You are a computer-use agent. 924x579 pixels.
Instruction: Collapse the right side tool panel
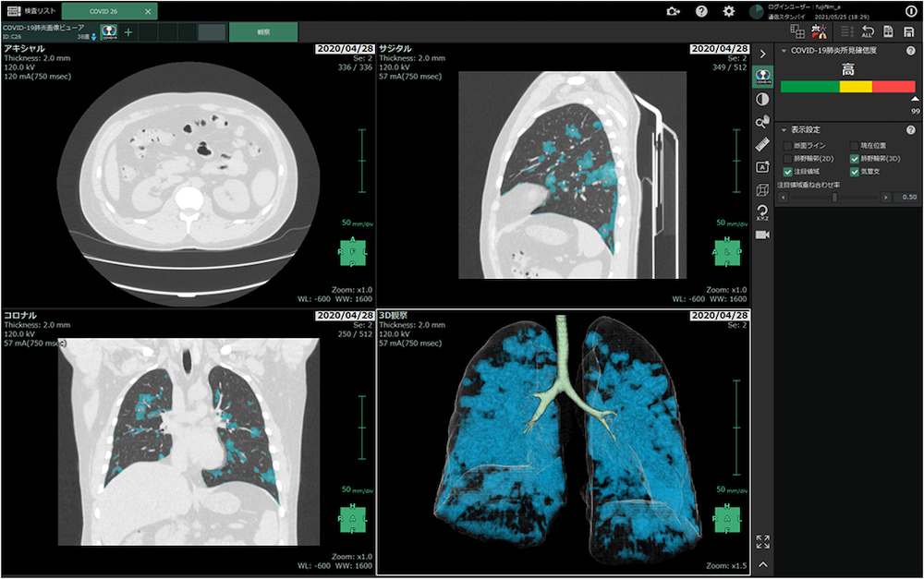(x=763, y=54)
